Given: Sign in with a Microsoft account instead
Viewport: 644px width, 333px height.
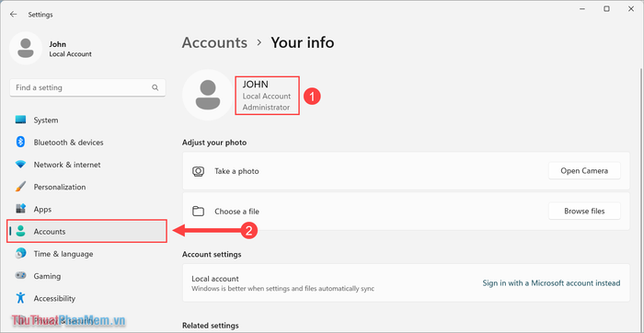Looking at the screenshot, I should point(551,283).
